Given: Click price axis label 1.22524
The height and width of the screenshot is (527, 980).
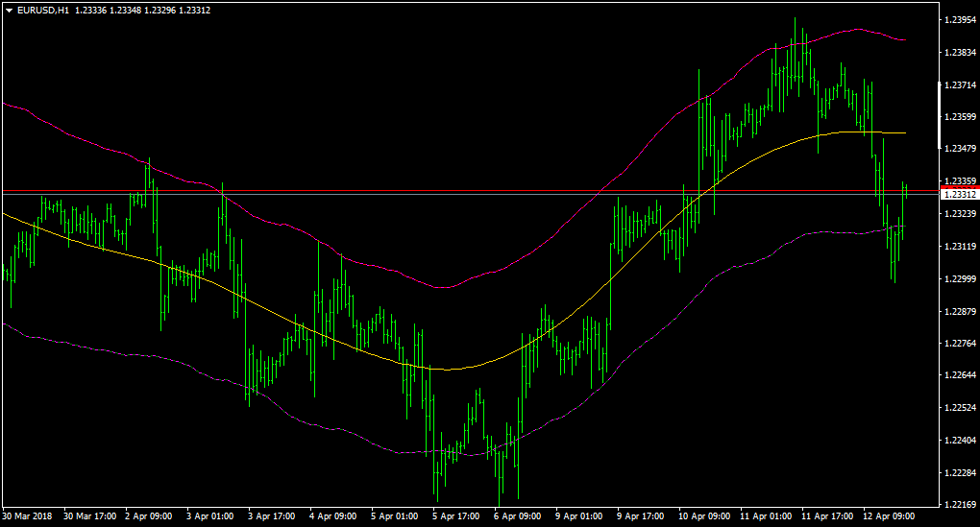Looking at the screenshot, I should click(x=960, y=408).
